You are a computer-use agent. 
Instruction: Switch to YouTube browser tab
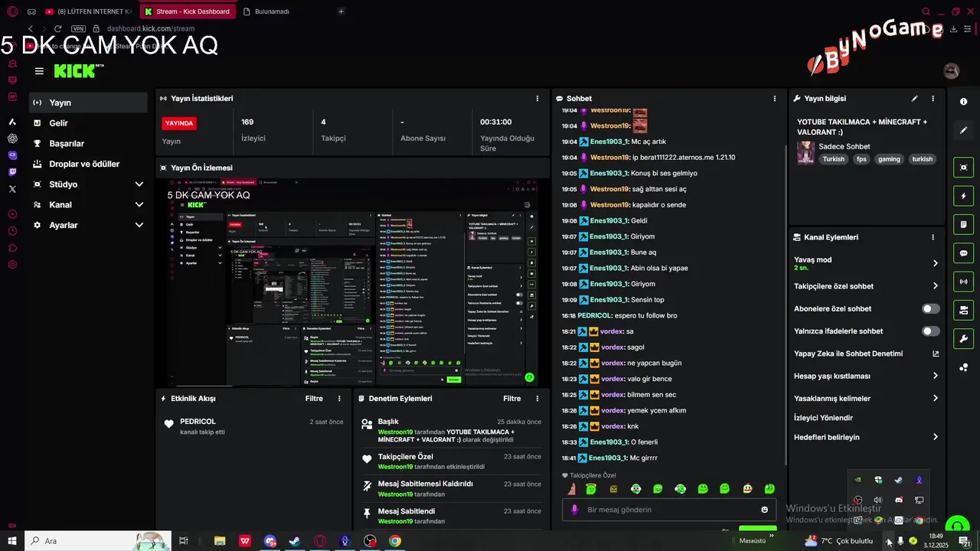pyautogui.click(x=89, y=11)
